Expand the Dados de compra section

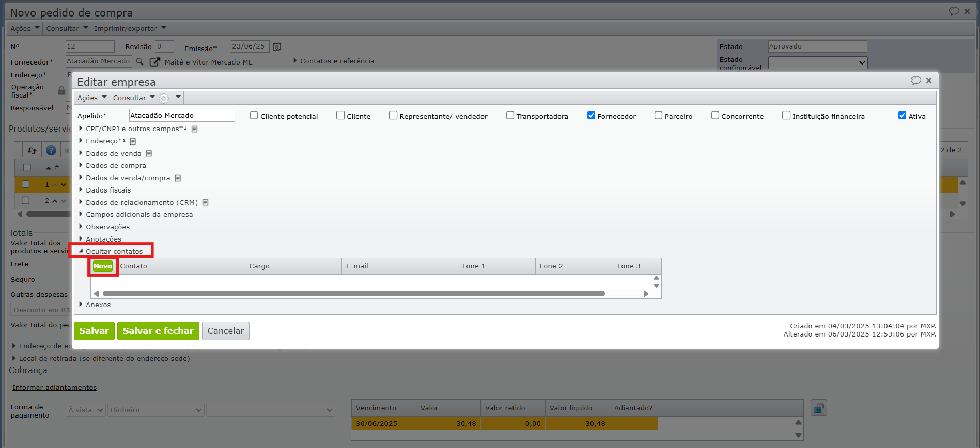click(112, 166)
